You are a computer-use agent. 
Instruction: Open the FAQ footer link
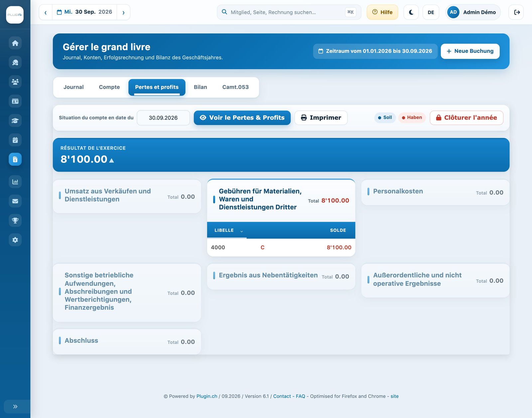point(300,396)
